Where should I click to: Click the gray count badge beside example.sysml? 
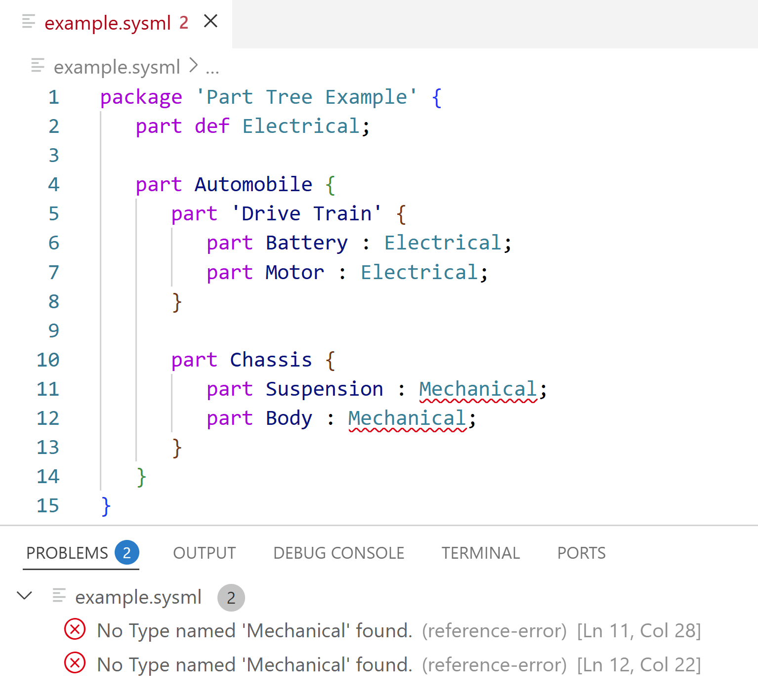231,598
